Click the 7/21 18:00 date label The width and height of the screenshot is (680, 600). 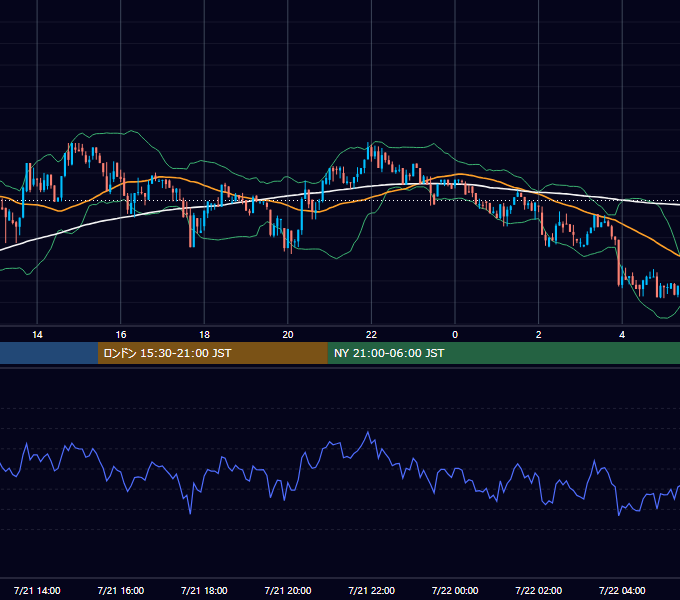[x=204, y=590]
